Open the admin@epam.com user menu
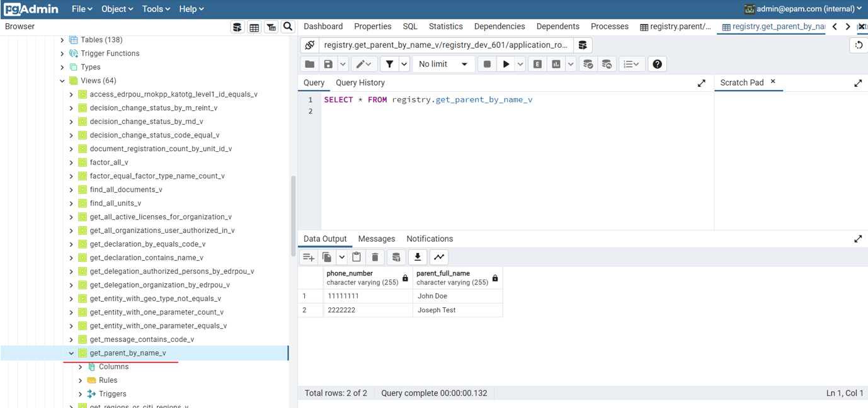 803,9
